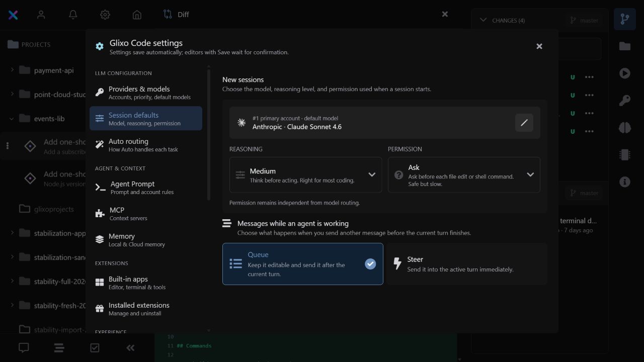Open more options for the fourth changed file
Viewport: 644px width, 362px height.
coord(589,131)
